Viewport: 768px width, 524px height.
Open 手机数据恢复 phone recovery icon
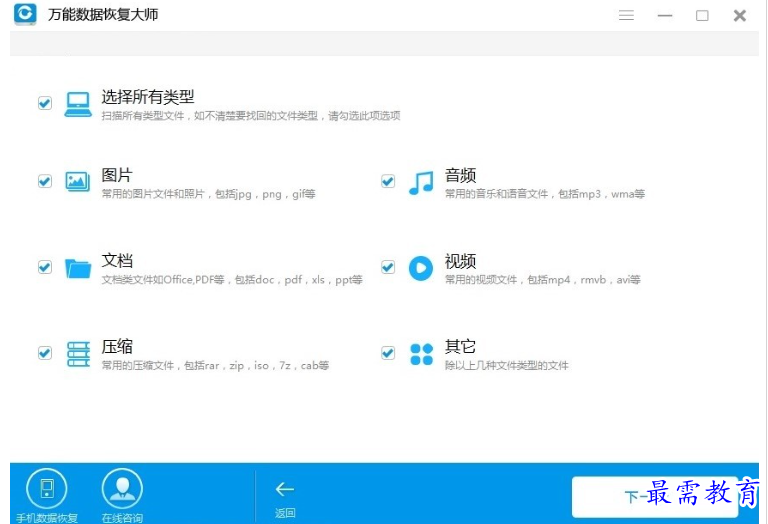(x=47, y=488)
